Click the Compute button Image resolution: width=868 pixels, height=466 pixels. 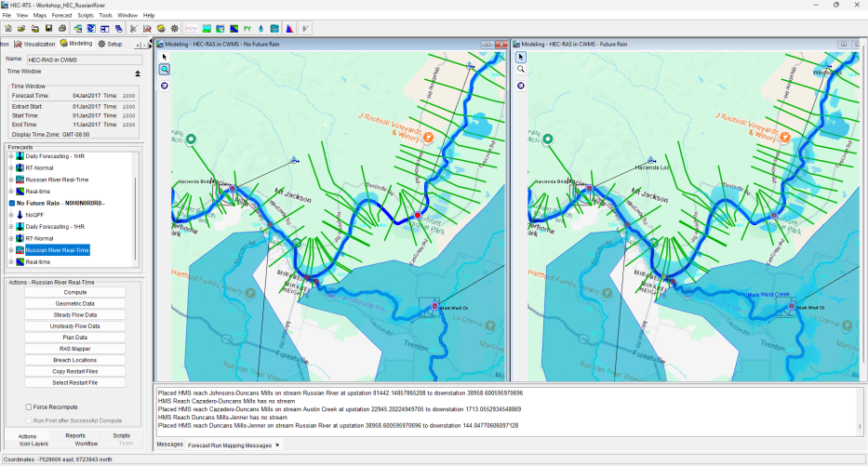[74, 292]
